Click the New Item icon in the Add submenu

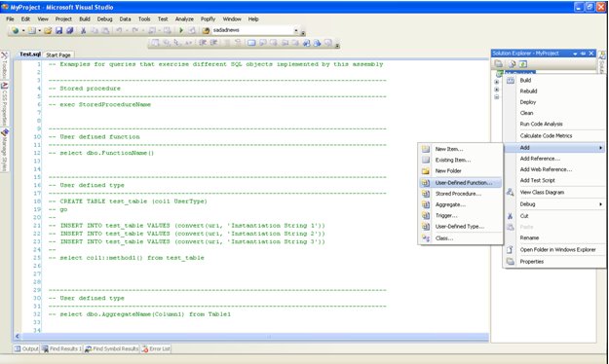(426, 149)
